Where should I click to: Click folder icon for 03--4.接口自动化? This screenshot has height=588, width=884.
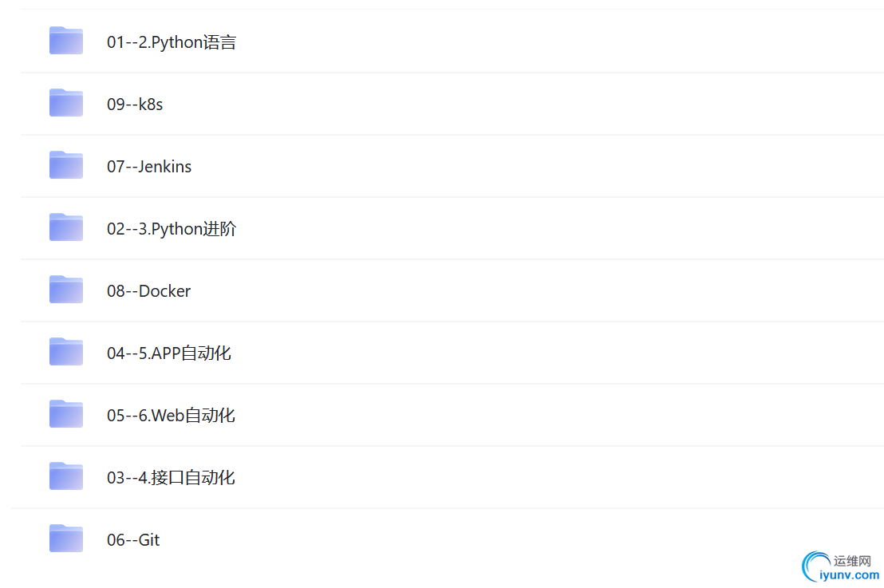[66, 476]
